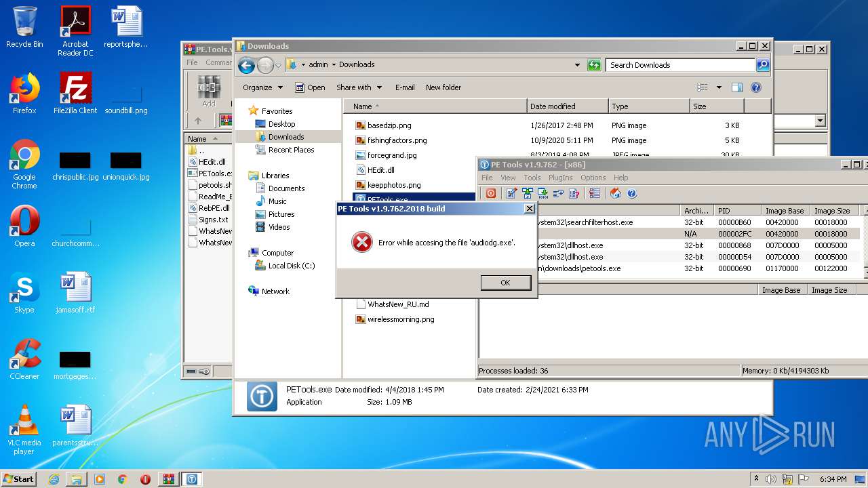Image resolution: width=868 pixels, height=488 pixels.
Task: Select wirelessmorning.png in file list
Action: [x=401, y=319]
